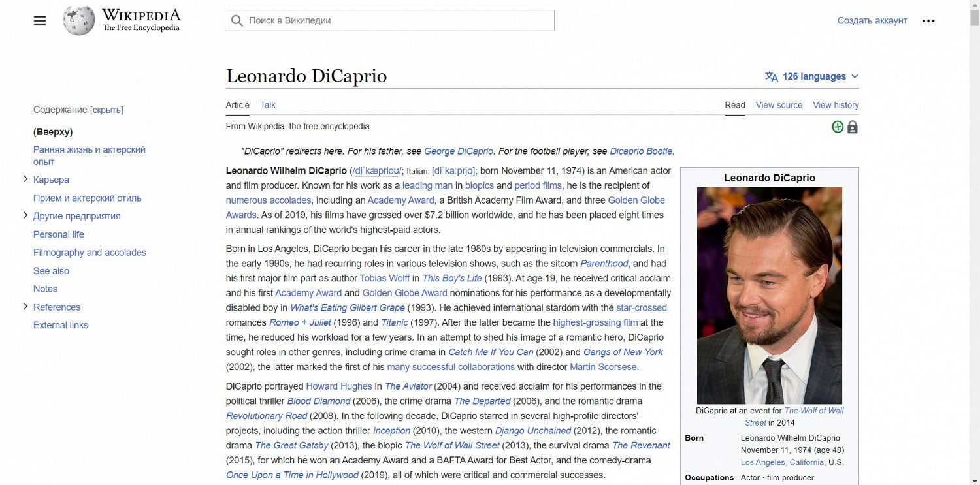This screenshot has width=980, height=485.
Task: Click the page protection padlock icon
Action: (853, 127)
